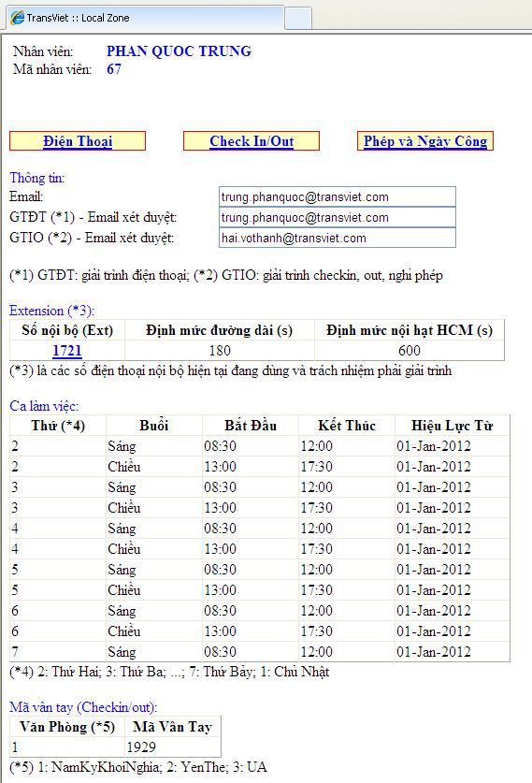Click the Bắt Đầu column header

251,426
